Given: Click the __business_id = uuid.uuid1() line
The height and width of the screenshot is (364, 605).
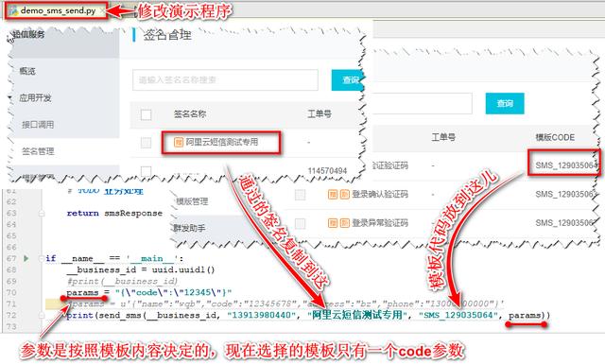Looking at the screenshot, I should tap(141, 269).
